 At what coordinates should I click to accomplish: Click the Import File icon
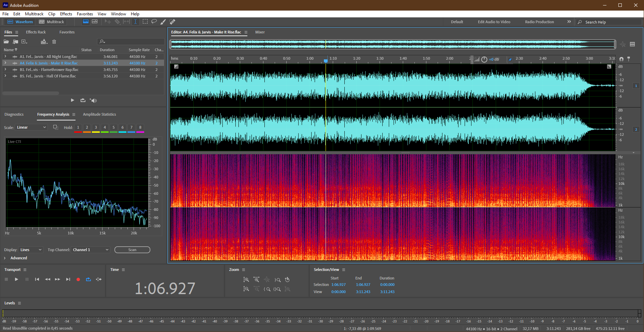click(x=15, y=42)
